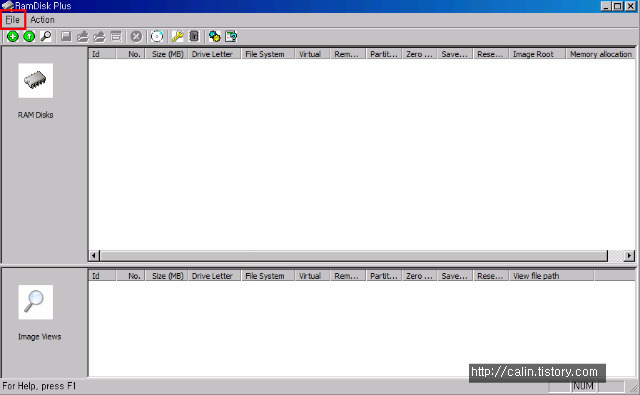Open the Action menu
Image resolution: width=640 pixels, height=395 pixels.
click(42, 20)
